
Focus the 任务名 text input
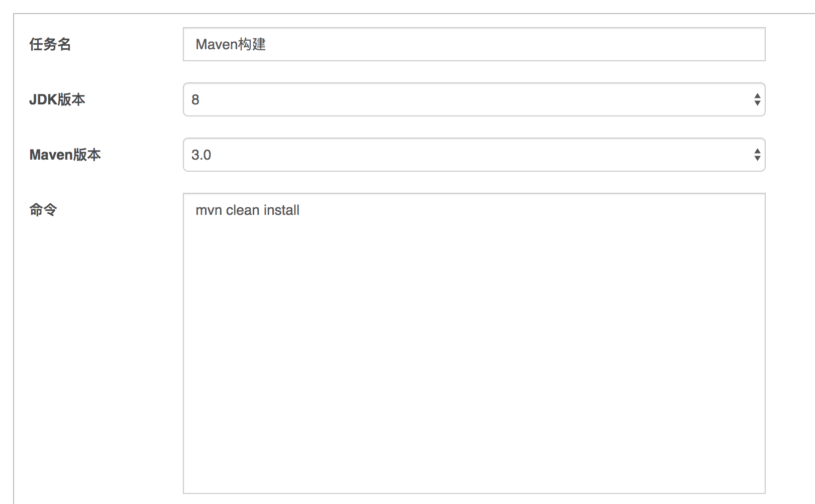474,44
